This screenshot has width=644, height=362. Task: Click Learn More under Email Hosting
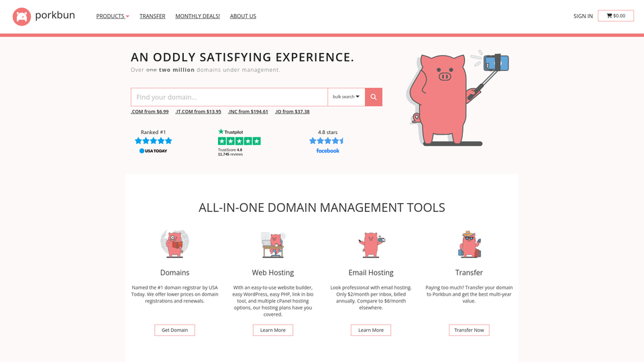coord(371,330)
